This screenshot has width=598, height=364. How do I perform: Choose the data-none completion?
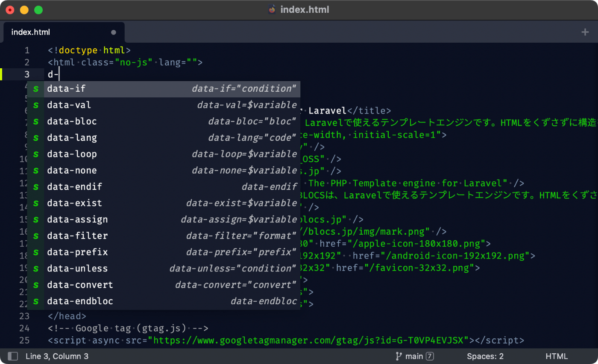click(164, 171)
